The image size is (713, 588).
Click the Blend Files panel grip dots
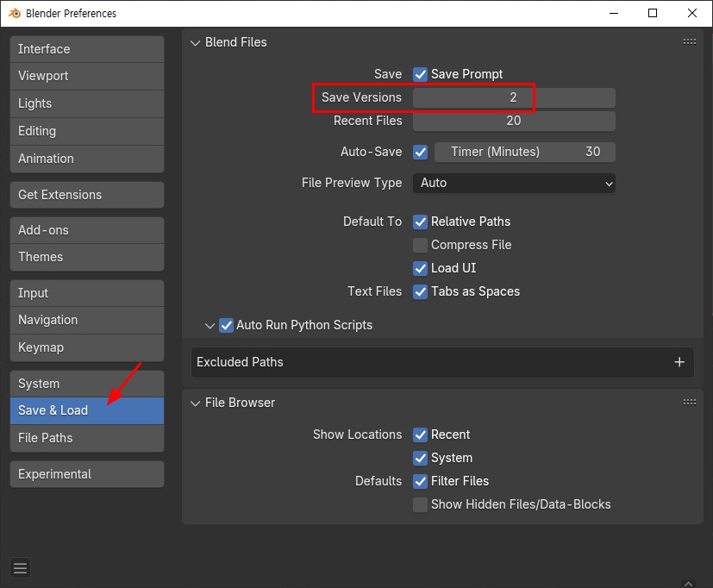tap(690, 42)
